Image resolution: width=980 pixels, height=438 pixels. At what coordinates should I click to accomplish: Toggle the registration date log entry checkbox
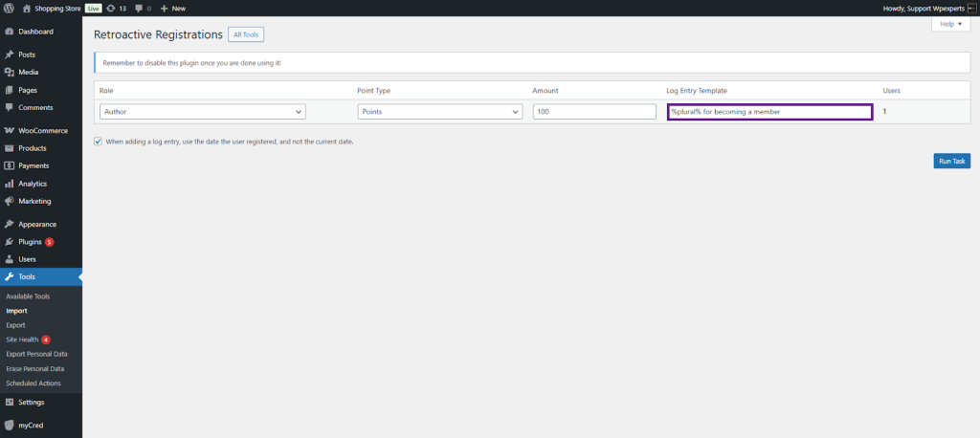99,142
